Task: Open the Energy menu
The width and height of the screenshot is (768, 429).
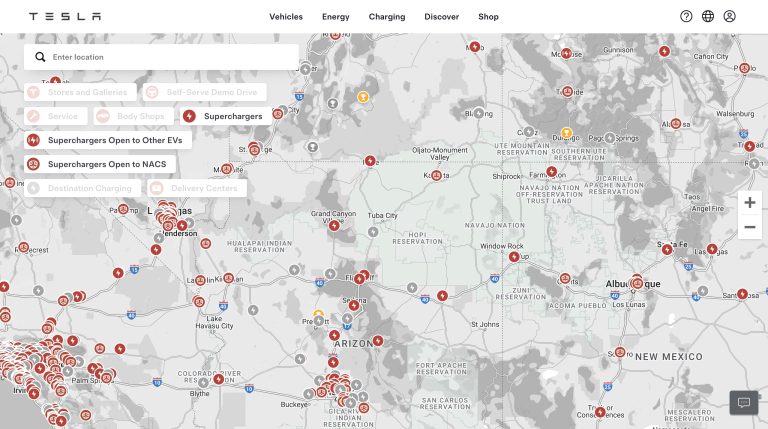Action: click(336, 17)
